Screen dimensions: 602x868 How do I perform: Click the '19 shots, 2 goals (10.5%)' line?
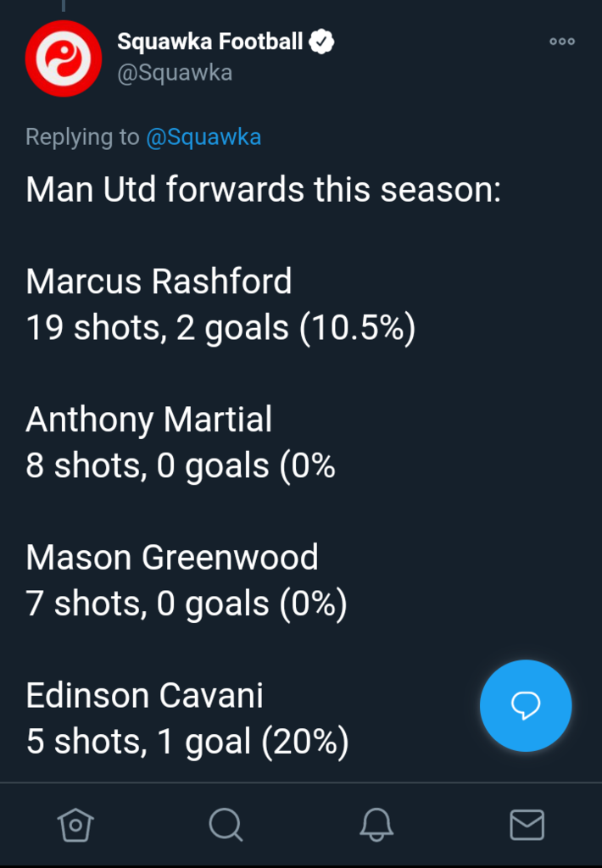coord(220,328)
